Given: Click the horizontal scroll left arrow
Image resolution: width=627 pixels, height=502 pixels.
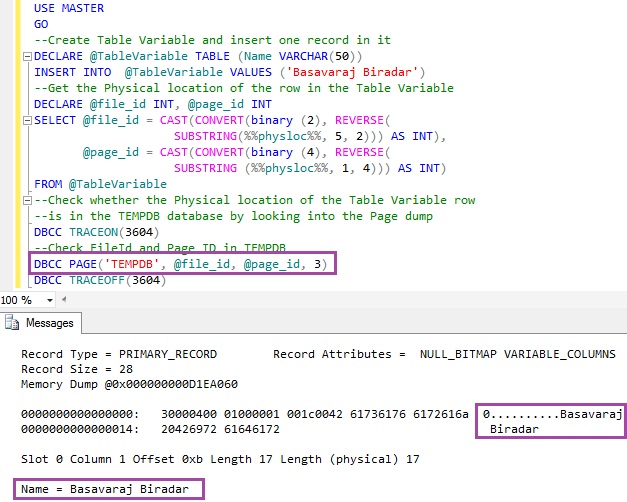Looking at the screenshot, I should coord(64,299).
